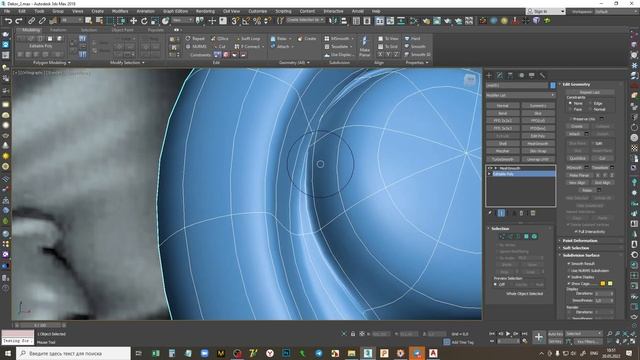
Task: Click the QuickSlice button in Edit Geometry
Action: [578, 158]
